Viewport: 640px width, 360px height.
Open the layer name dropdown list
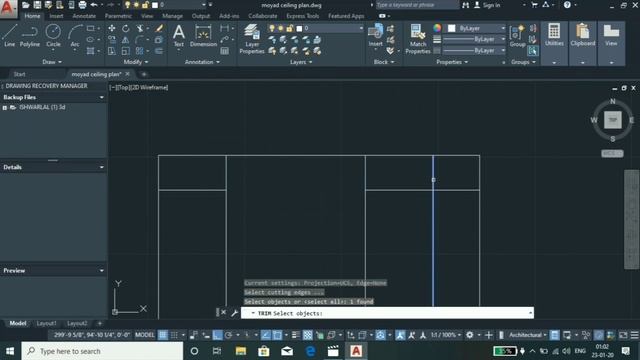(x=361, y=28)
